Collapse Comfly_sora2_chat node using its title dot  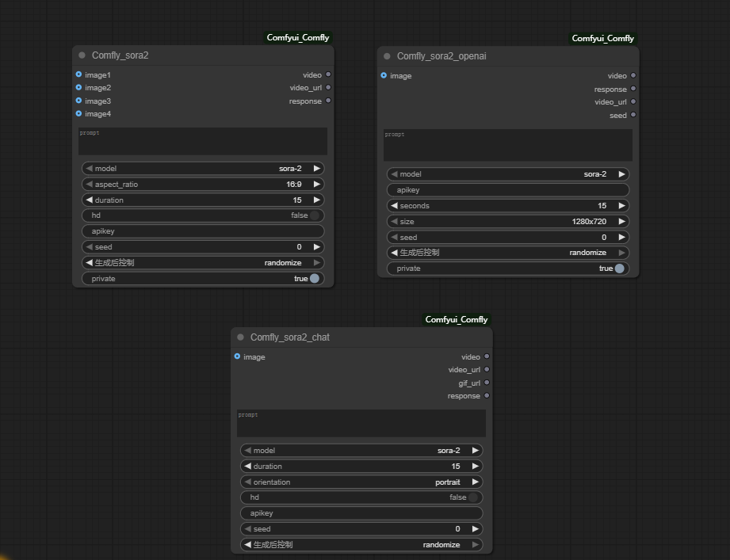coord(240,337)
